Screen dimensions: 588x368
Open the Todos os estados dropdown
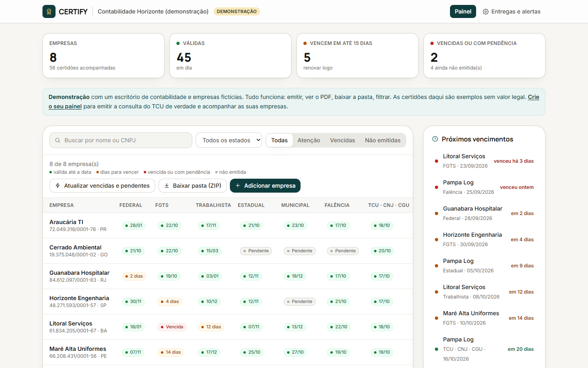pos(229,140)
